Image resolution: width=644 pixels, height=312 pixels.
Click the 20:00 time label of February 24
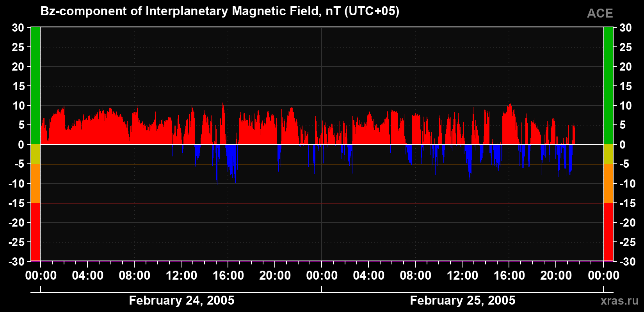click(275, 275)
